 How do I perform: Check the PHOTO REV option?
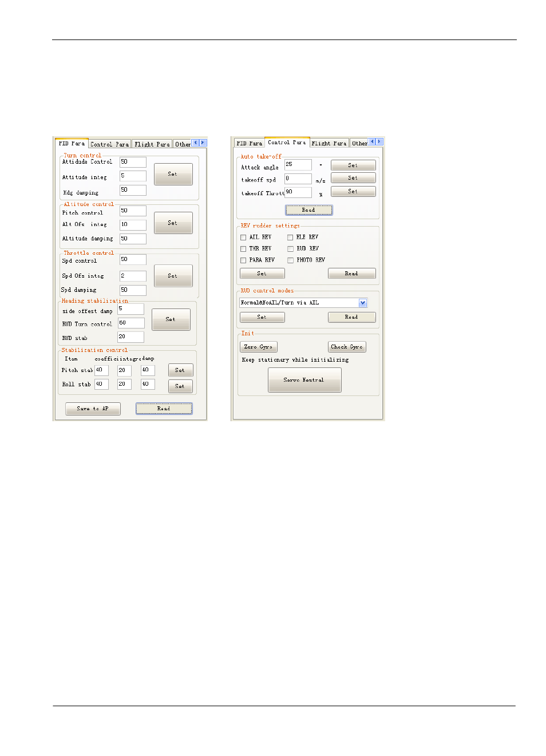click(x=290, y=260)
